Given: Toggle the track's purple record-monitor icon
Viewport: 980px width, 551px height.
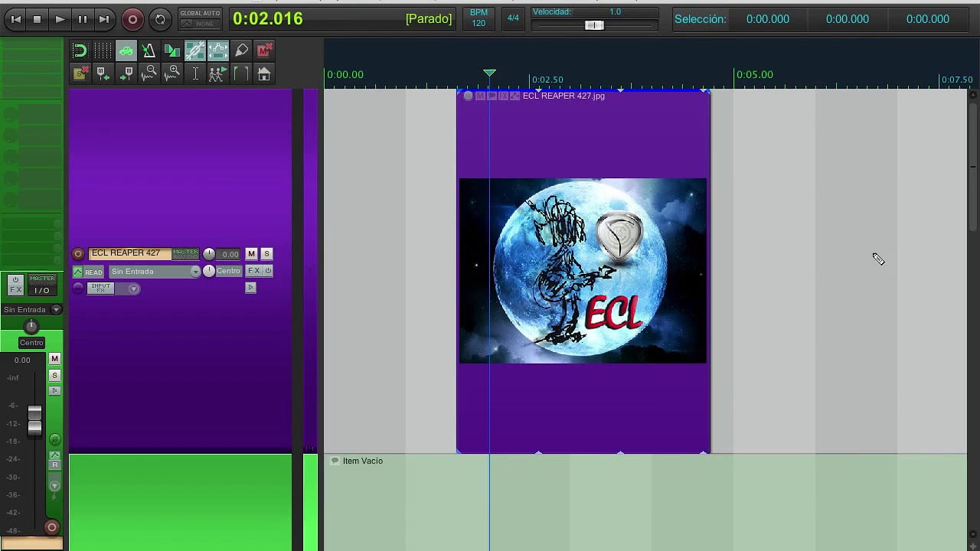Looking at the screenshot, I should tap(78, 288).
